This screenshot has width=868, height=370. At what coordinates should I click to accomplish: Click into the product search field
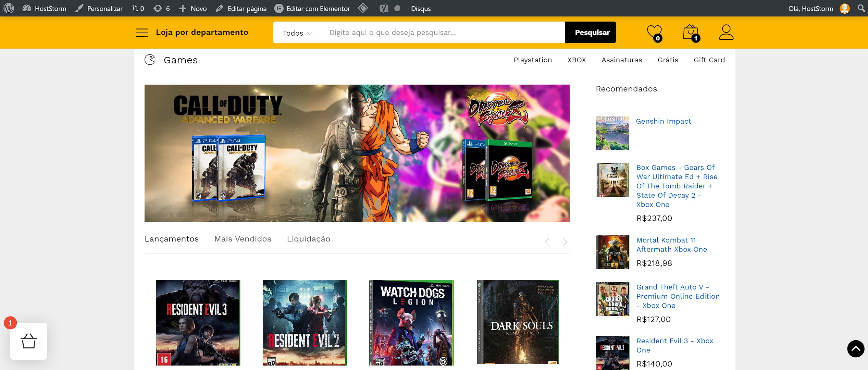[441, 33]
